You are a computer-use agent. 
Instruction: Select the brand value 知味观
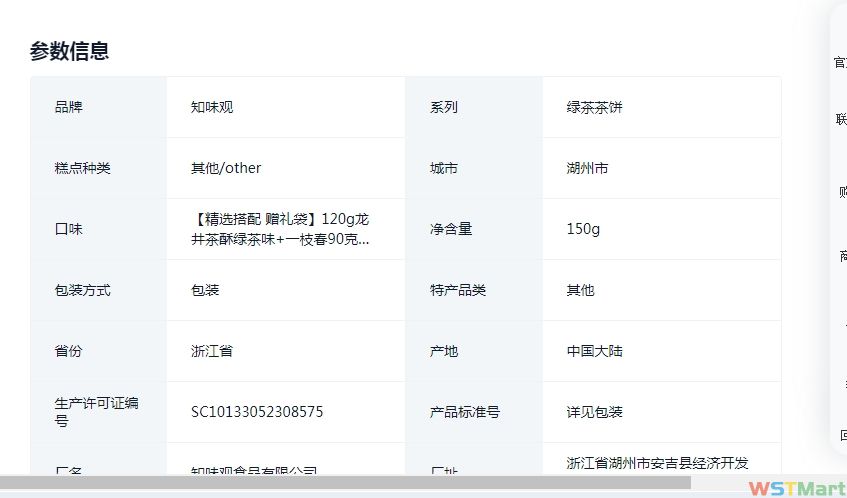212,107
